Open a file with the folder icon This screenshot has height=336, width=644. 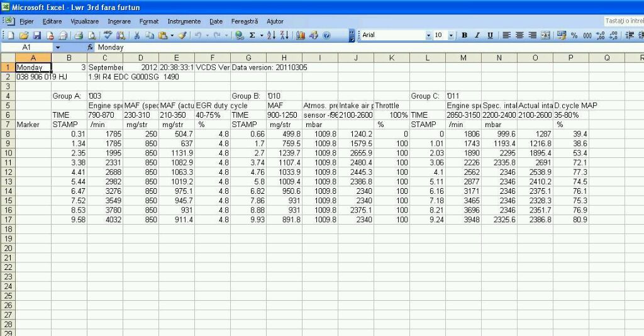point(24,36)
